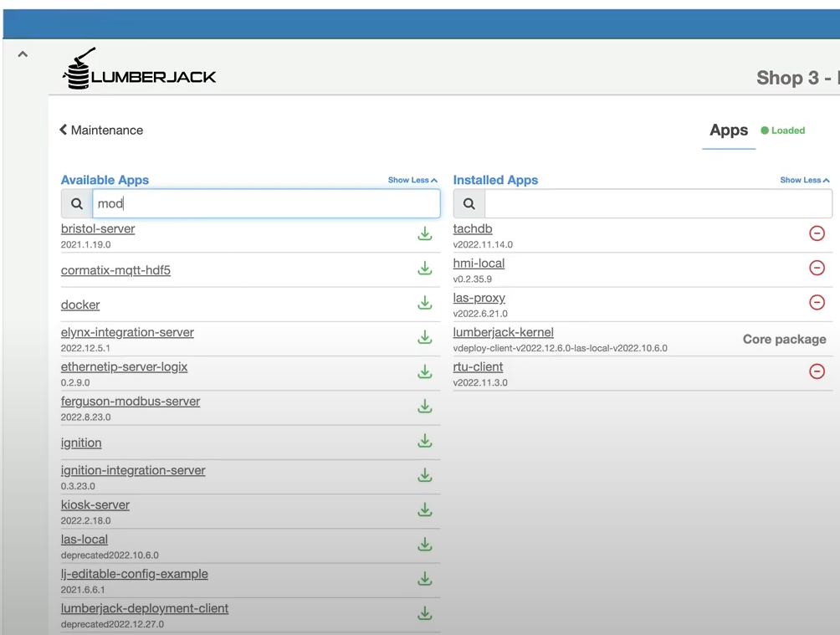Screen dimensions: 840x635
Task: Go back to Maintenance
Action: pyautogui.click(x=101, y=131)
